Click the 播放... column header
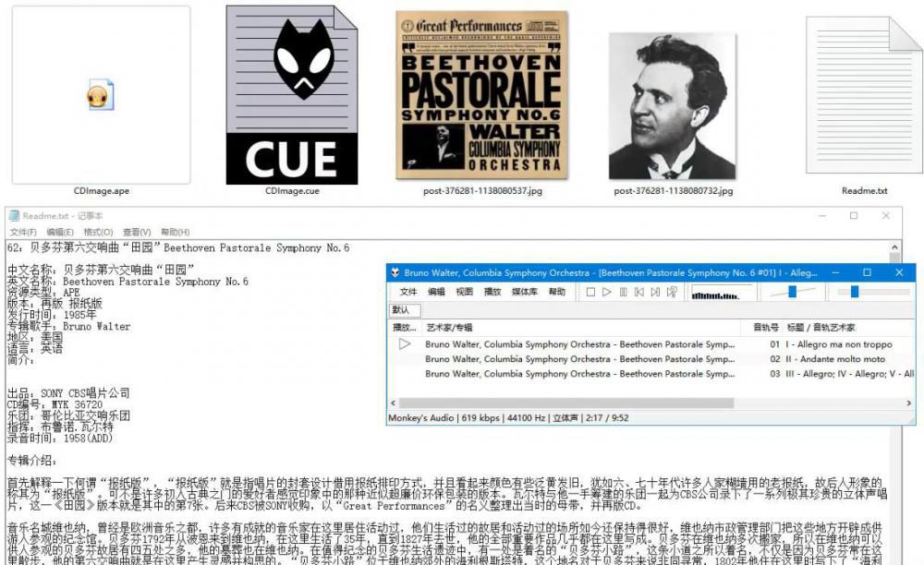924x565 pixels. [405, 327]
